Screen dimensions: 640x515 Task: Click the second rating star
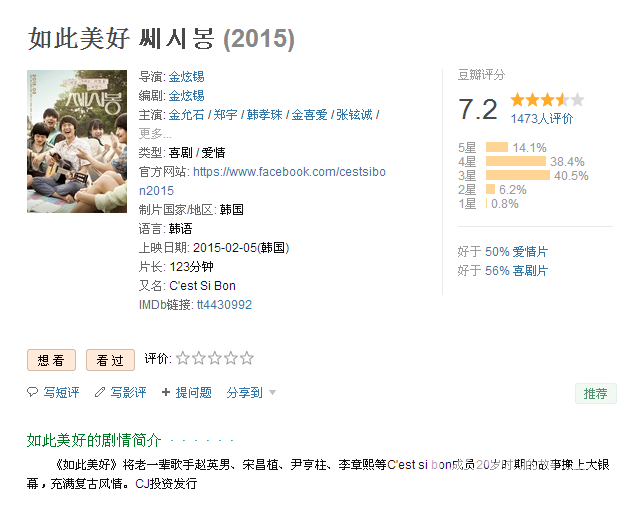[x=199, y=358]
